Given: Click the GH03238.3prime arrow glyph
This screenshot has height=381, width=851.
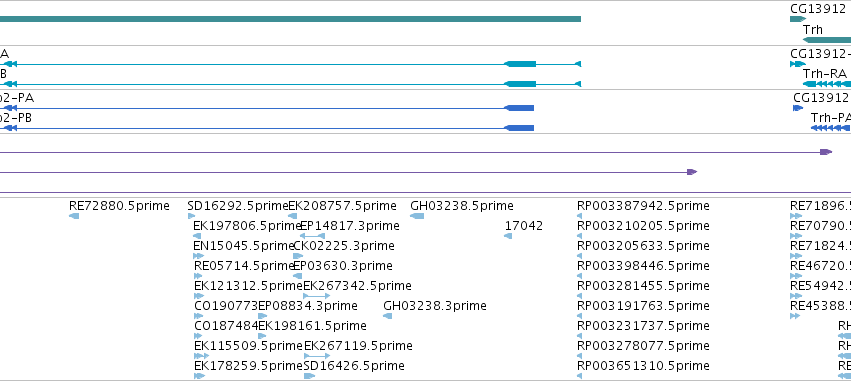Looking at the screenshot, I should click(388, 316).
